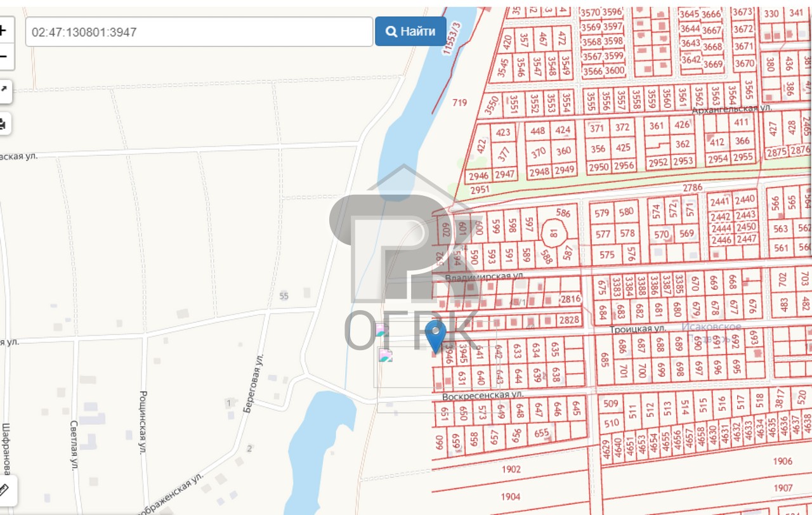The width and height of the screenshot is (812, 515).
Task: Zoom in with the plus button
Action: click(4, 30)
